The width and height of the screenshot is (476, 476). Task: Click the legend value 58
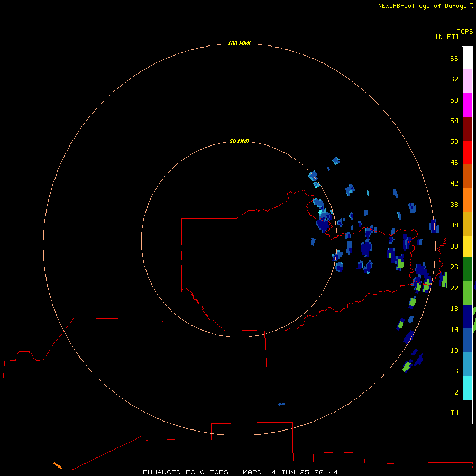454,100
